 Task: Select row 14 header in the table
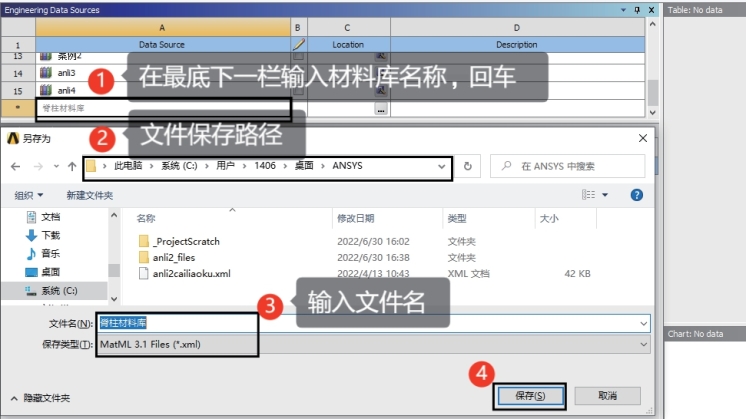coord(18,73)
